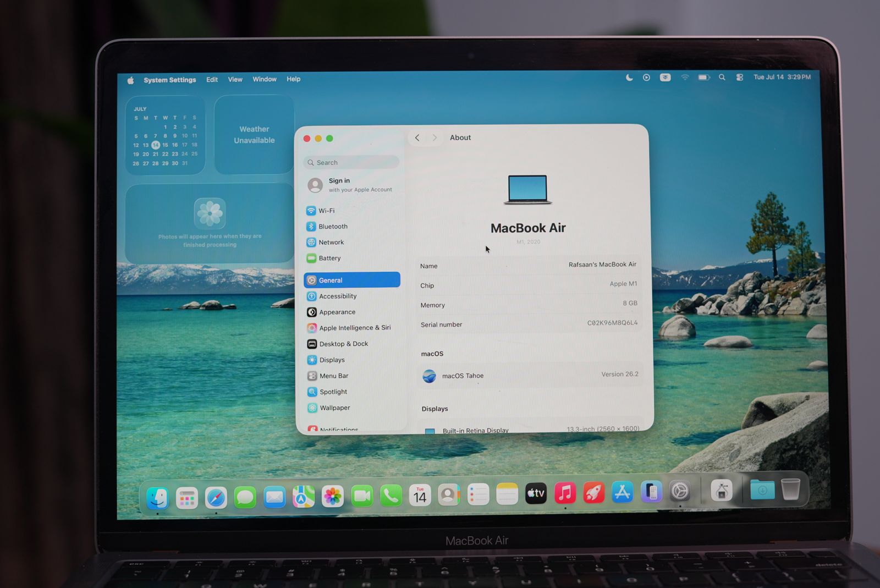This screenshot has height=588, width=880.
Task: Open Notes from the Dock
Action: 507,494
